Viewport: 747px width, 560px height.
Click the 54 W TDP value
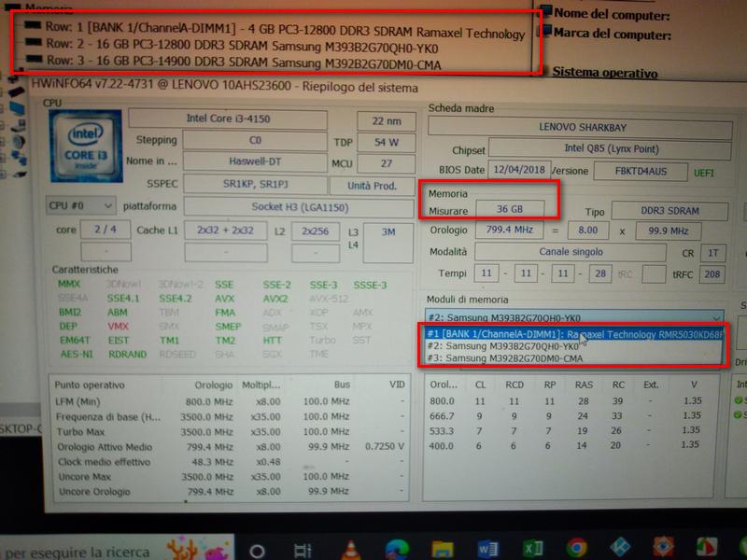(387, 142)
